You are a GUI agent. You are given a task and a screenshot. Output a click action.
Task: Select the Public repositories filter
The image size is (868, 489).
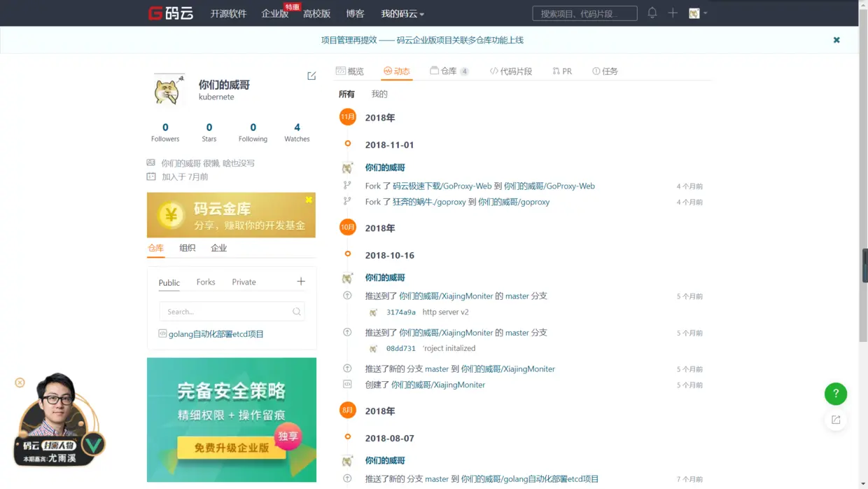[x=169, y=282]
